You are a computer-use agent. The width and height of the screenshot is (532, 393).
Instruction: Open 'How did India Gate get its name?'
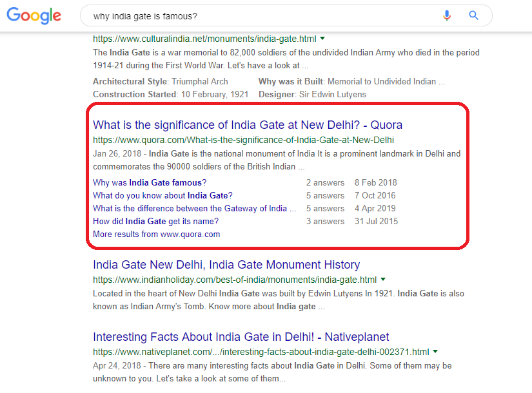pyautogui.click(x=155, y=222)
